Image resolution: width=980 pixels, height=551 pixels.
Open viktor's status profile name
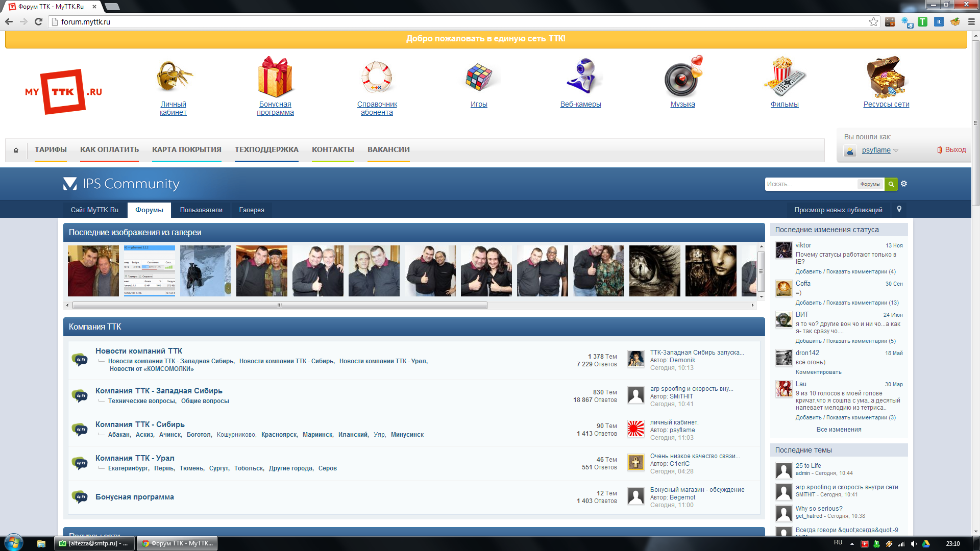pos(803,245)
